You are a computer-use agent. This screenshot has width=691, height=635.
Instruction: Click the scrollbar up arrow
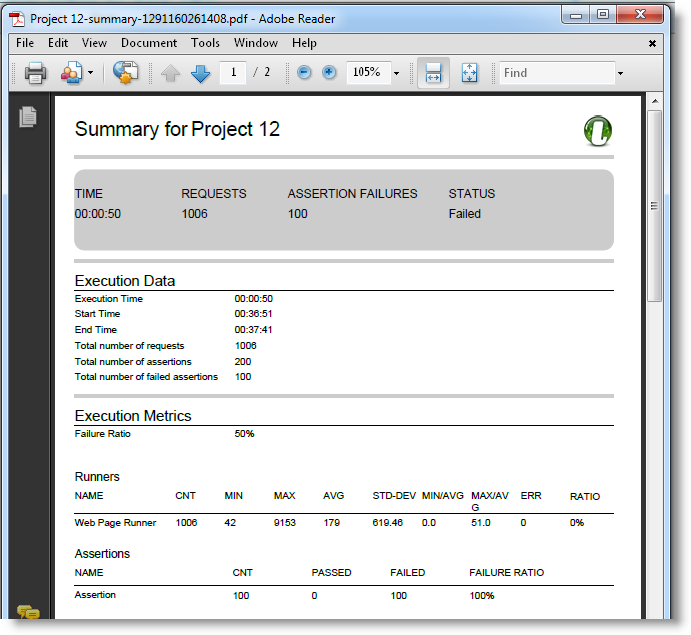pos(655,101)
